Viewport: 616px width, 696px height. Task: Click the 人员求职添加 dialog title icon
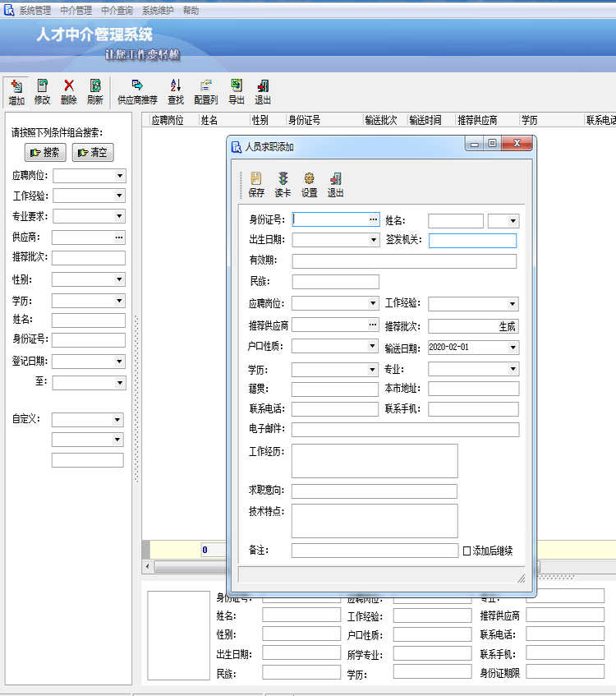(x=237, y=146)
